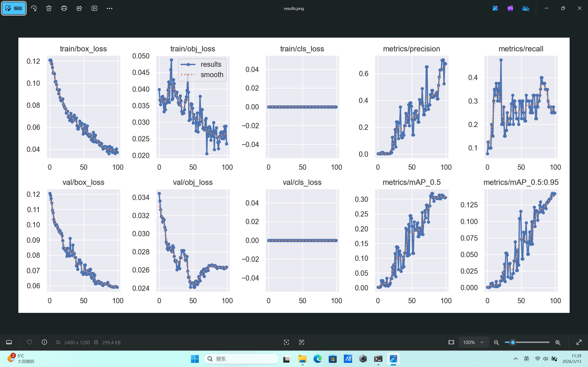588x367 pixels.
Task: Click the Edit (编辑) button
Action: click(x=14, y=8)
